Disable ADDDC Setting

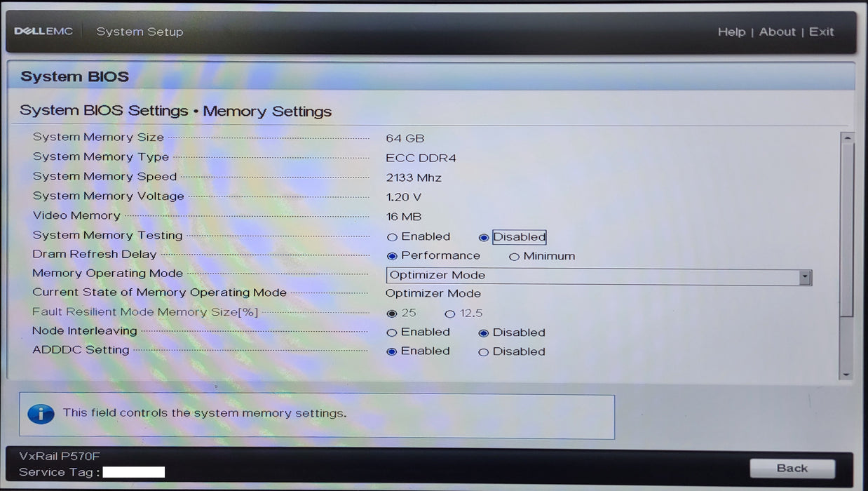point(483,352)
